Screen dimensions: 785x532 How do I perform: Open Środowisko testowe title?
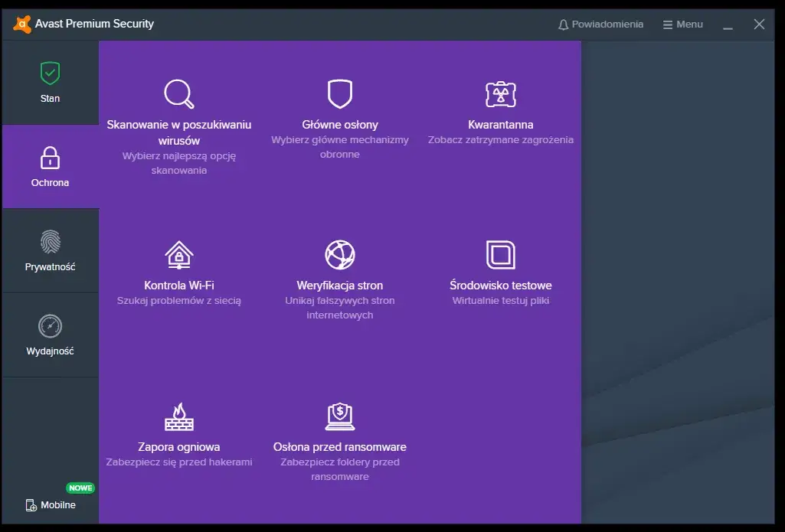coord(501,286)
